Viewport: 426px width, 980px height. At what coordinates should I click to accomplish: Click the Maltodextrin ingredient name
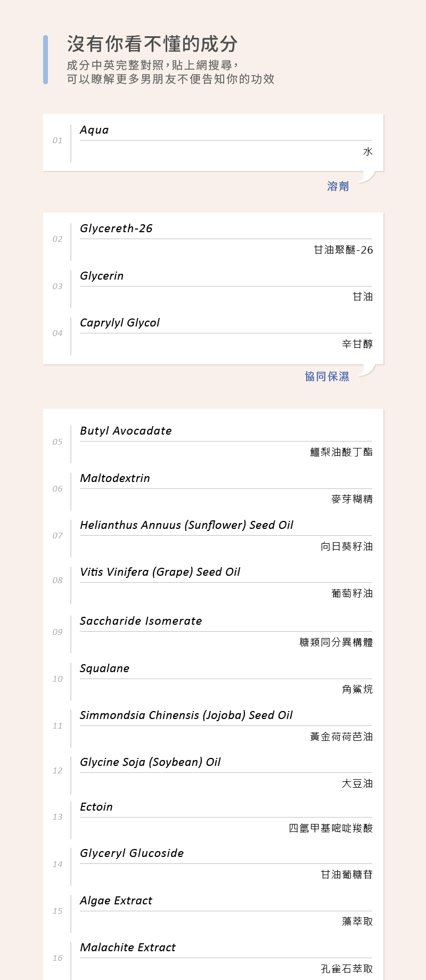click(x=115, y=478)
